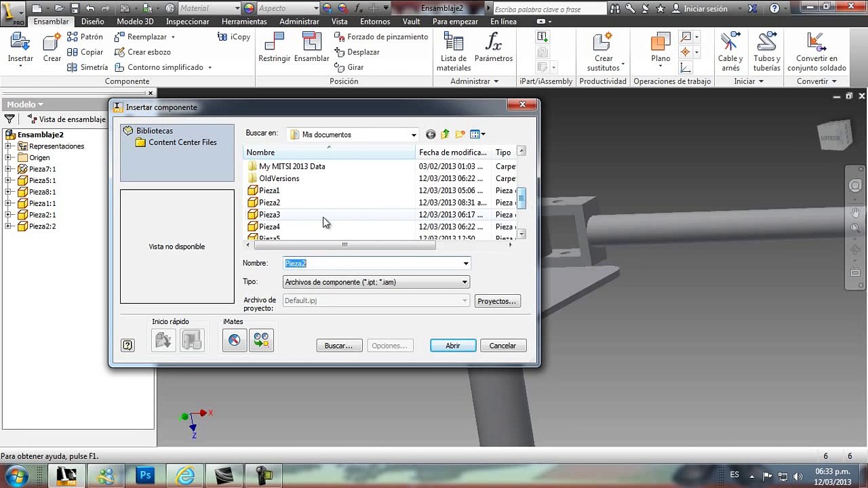This screenshot has width=868, height=488.
Task: Open the Herramientas ribbon tab
Action: tap(244, 22)
